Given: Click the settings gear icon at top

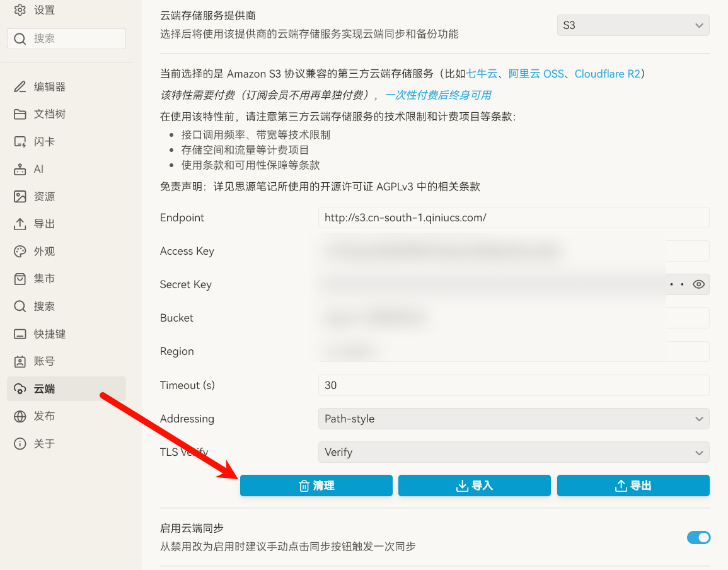Looking at the screenshot, I should pyautogui.click(x=20, y=9).
